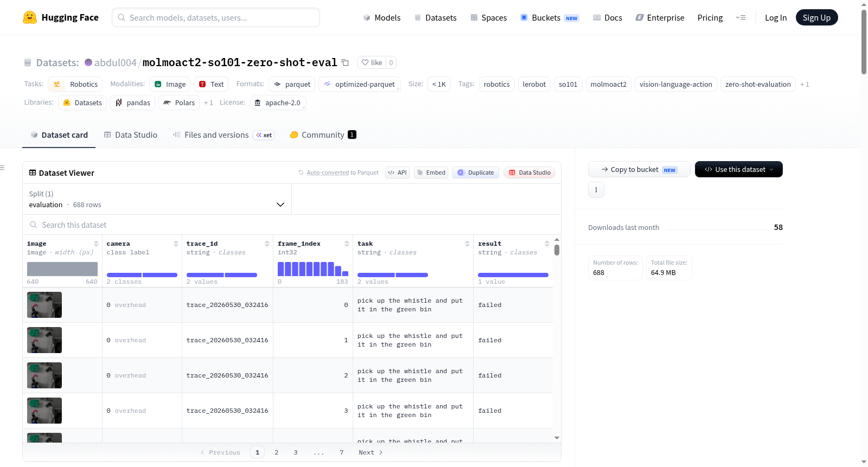This screenshot has height=467, width=868.
Task: Sort by the result column
Action: [547, 244]
